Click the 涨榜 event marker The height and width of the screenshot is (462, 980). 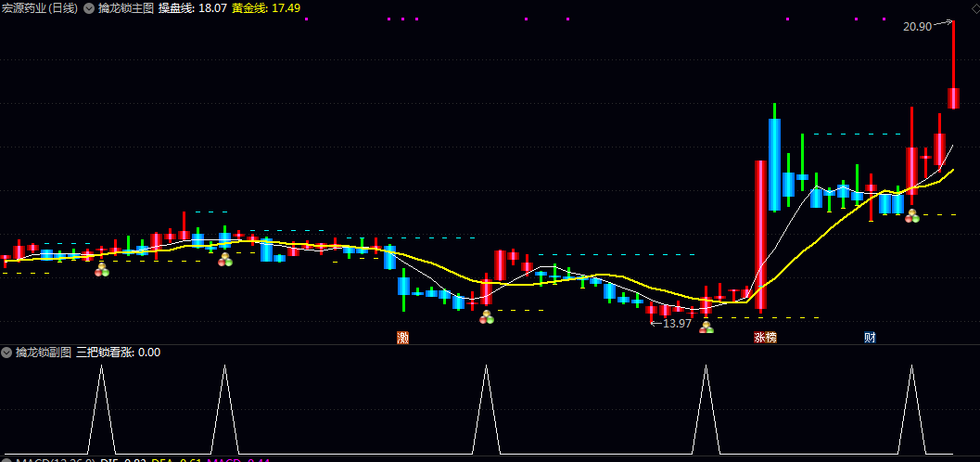[x=765, y=338]
